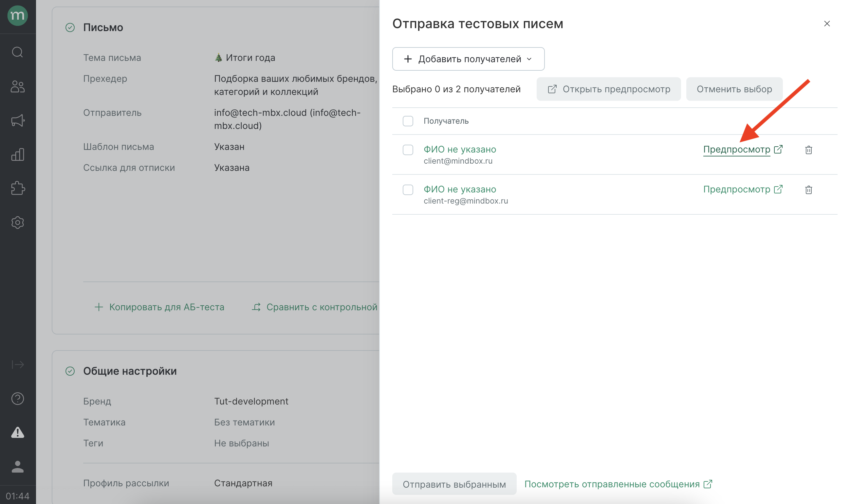
Task: Click the Выбрано 0 из 2 получателей text
Action: pyautogui.click(x=456, y=89)
